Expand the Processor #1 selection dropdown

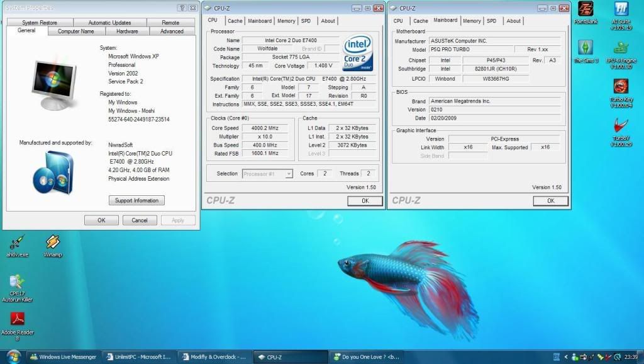(289, 174)
